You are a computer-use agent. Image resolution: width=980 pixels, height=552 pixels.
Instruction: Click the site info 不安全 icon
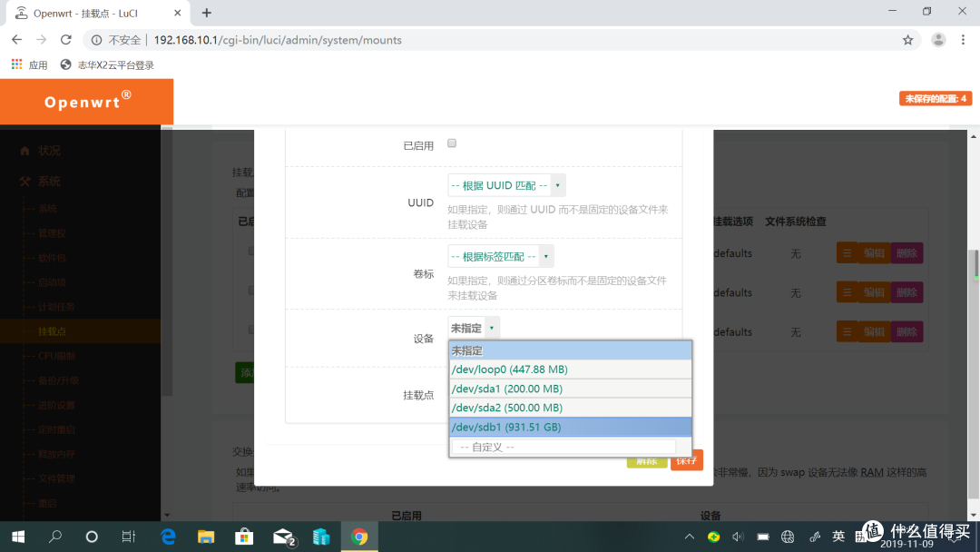pos(97,40)
